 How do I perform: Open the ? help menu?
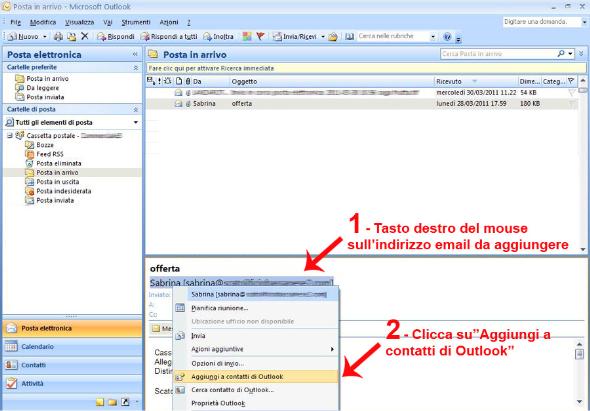(x=189, y=22)
